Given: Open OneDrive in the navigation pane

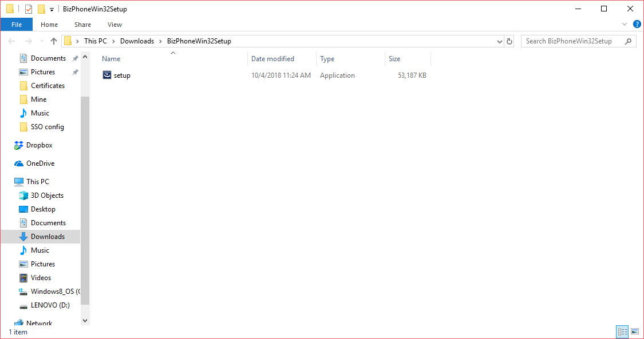Looking at the screenshot, I should 40,163.
